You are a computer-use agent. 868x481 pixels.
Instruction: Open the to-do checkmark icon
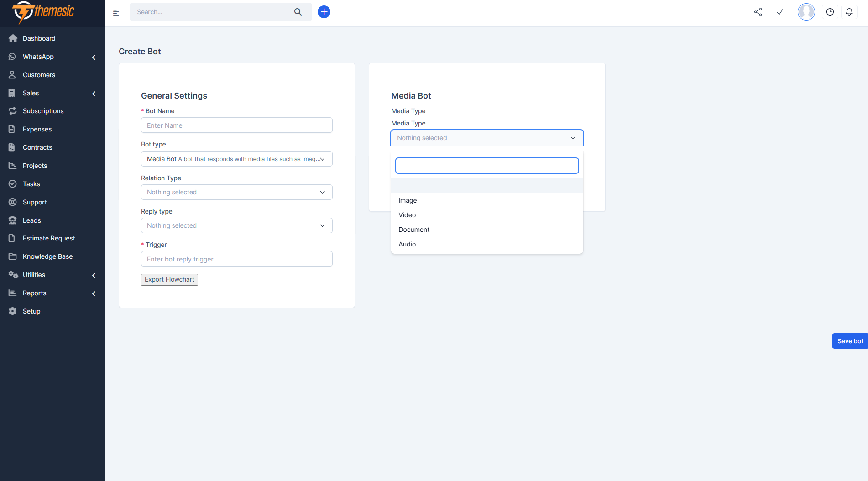[x=780, y=12]
